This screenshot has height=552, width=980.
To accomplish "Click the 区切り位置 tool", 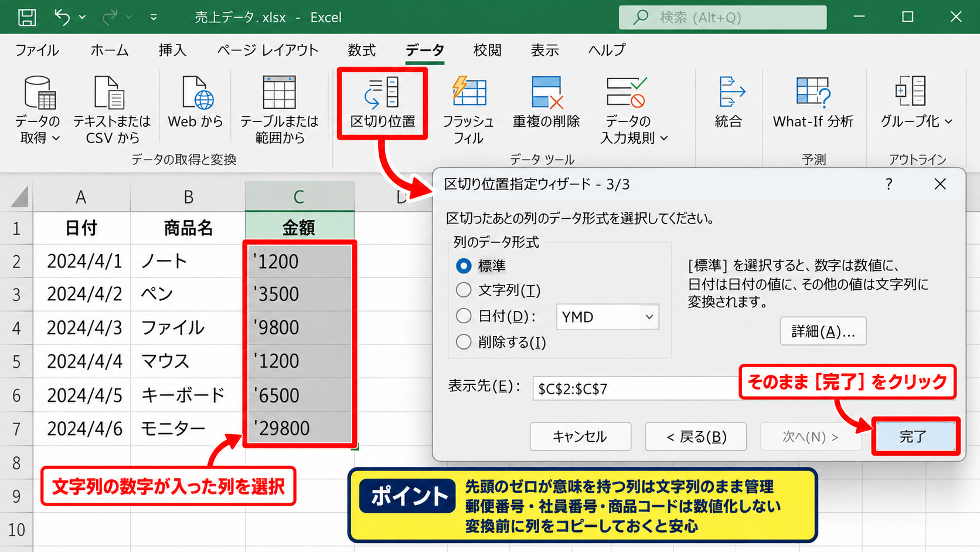I will coord(383,103).
